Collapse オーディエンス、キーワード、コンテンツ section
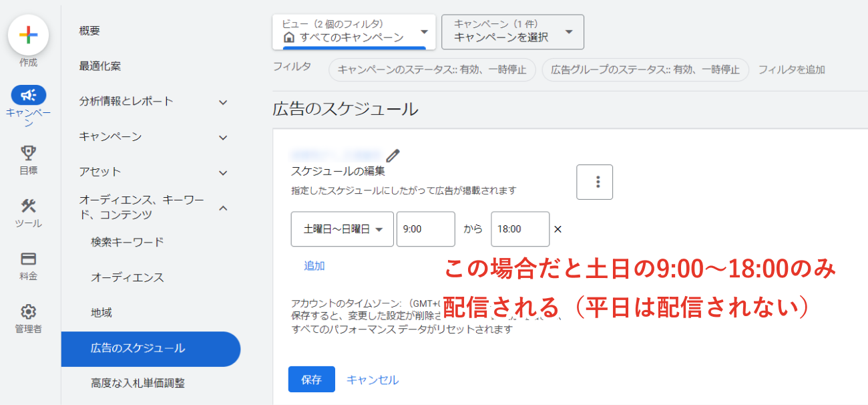The width and height of the screenshot is (868, 405). pos(154,207)
